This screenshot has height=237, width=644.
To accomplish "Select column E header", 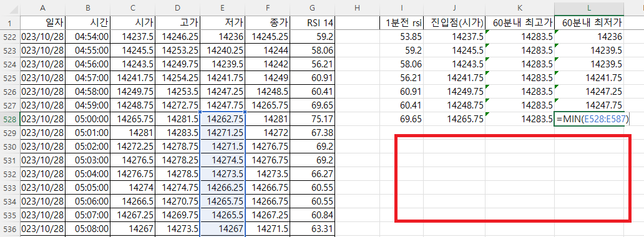I will [223, 8].
